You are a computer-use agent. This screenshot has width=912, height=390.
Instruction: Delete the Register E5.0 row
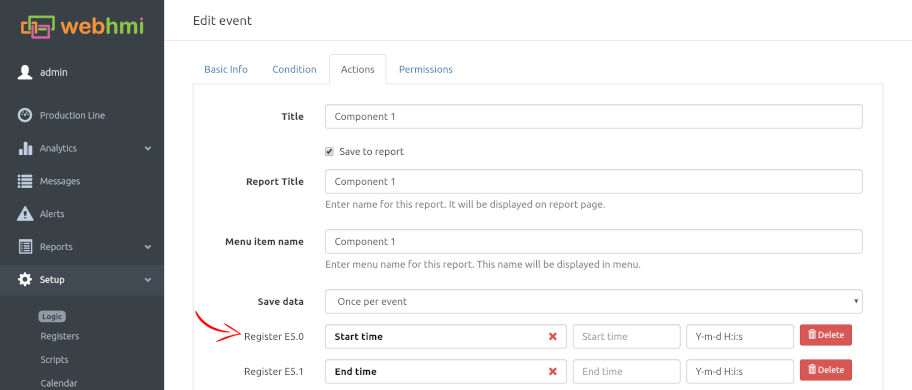[826, 335]
